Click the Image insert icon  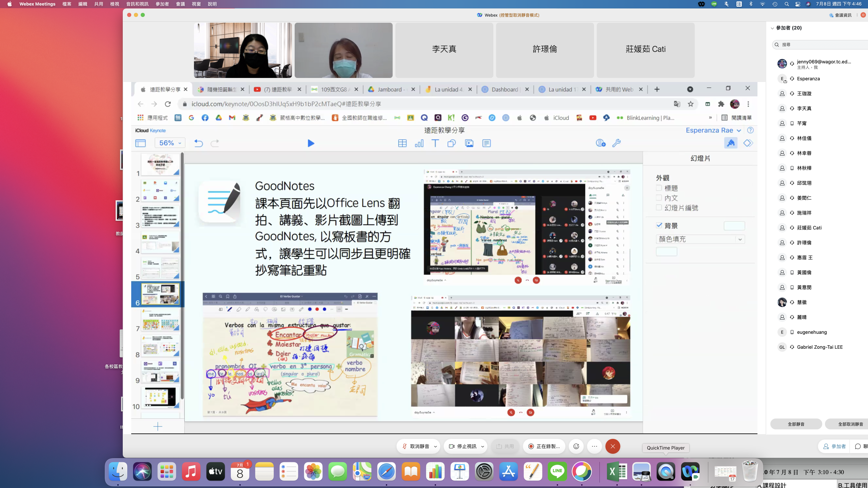(x=469, y=143)
